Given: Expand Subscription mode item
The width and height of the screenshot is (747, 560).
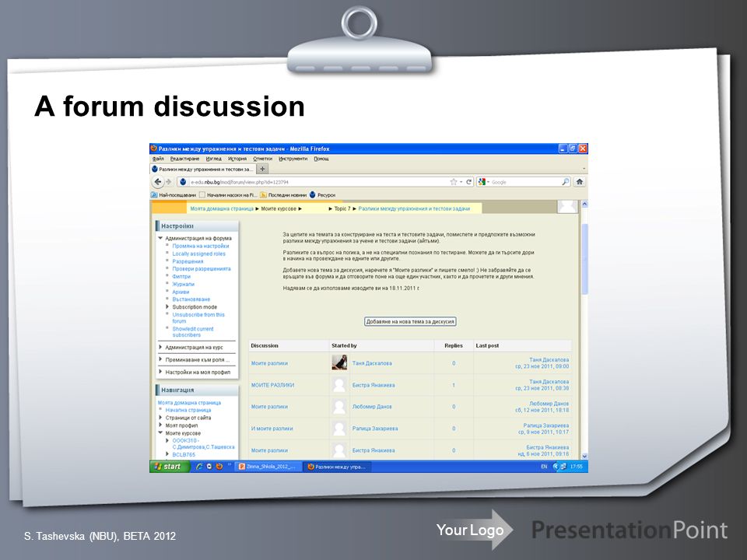Looking at the screenshot, I should coord(167,306).
